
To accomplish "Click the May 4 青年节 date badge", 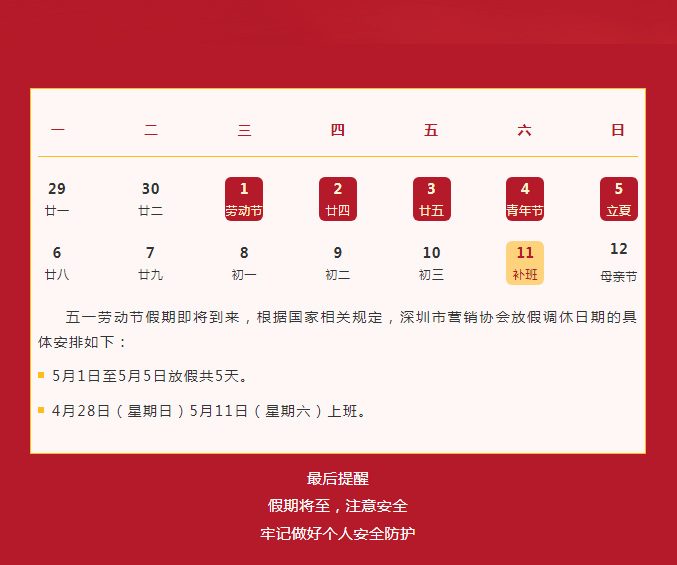I will [525, 199].
